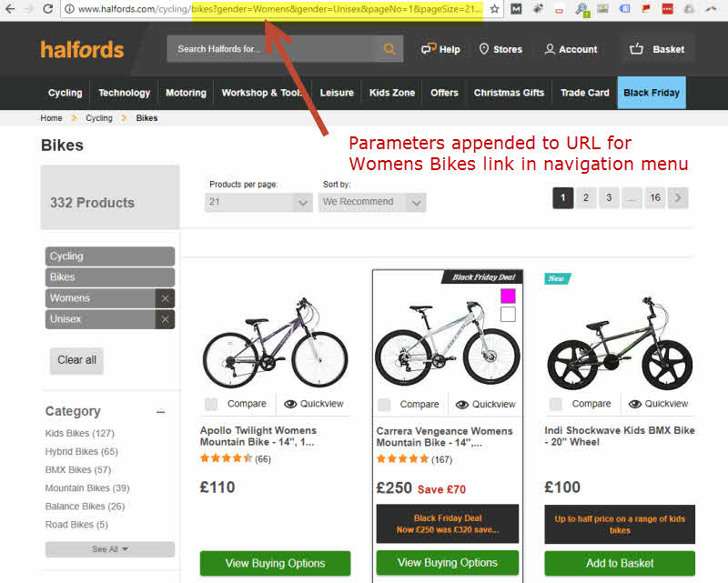This screenshot has height=583, width=728.
Task: Click View Buying Options for Carrera Vengeance
Action: click(x=447, y=562)
